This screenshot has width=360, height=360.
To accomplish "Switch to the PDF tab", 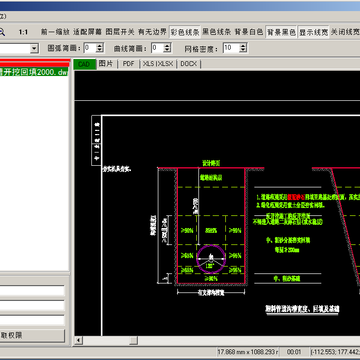I will [128, 64].
